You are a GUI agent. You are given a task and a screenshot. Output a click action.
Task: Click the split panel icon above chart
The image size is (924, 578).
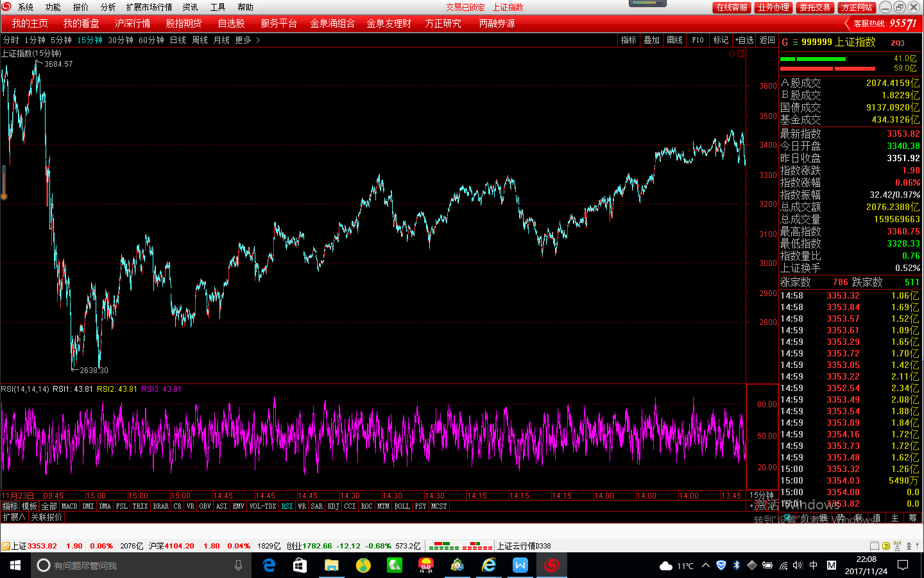pos(741,54)
